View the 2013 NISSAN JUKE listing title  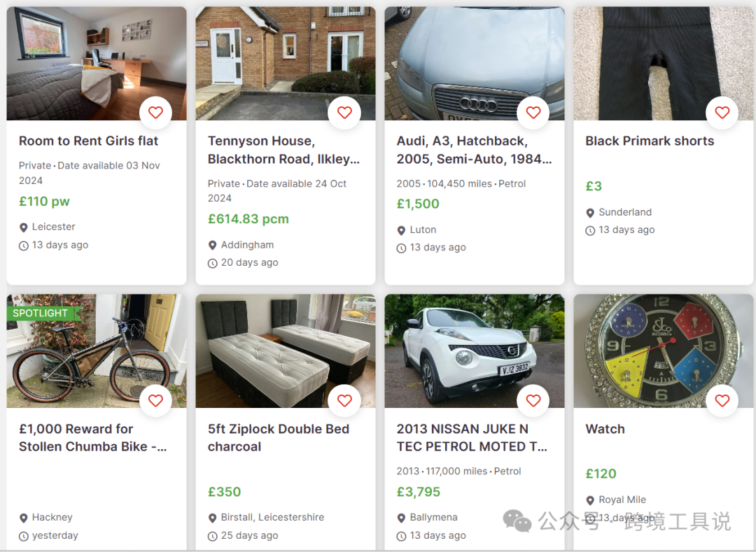coord(470,437)
